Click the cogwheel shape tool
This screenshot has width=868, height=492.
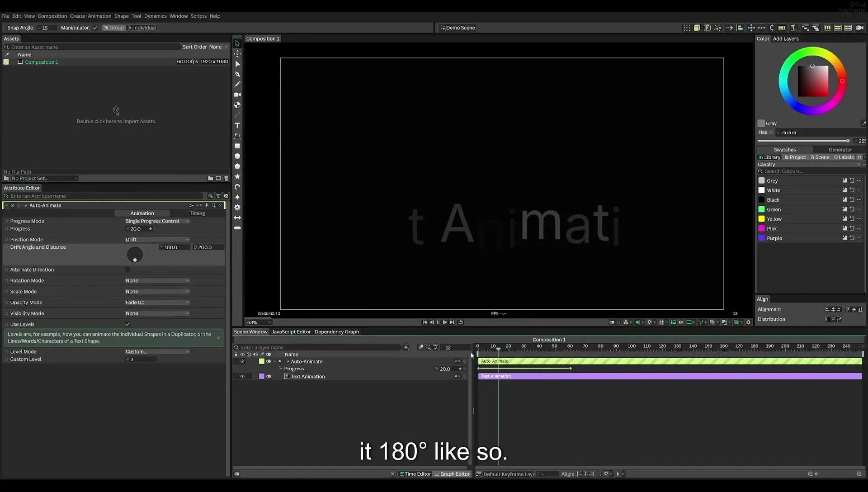click(x=237, y=207)
